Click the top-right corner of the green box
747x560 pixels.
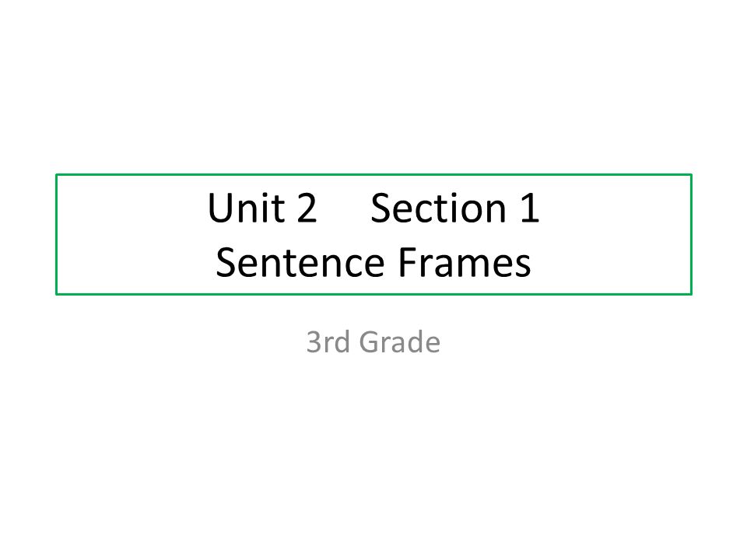[x=691, y=175]
